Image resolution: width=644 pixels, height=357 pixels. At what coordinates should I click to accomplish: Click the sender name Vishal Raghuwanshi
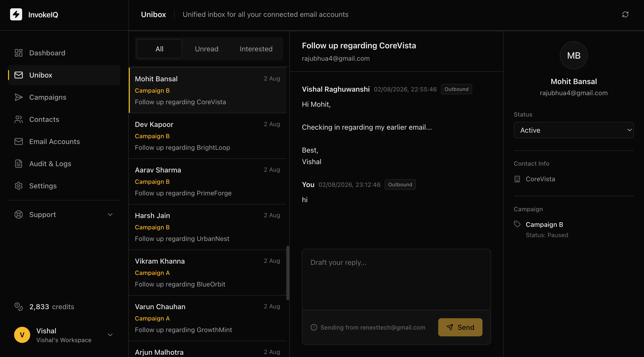coord(336,89)
